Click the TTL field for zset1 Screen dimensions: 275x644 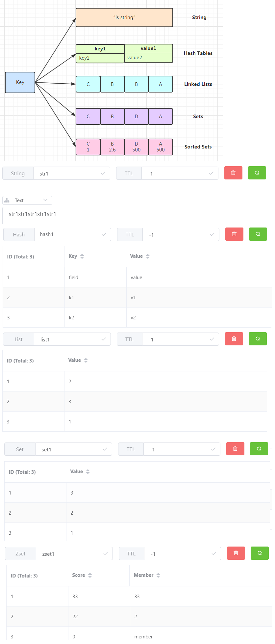click(x=178, y=554)
